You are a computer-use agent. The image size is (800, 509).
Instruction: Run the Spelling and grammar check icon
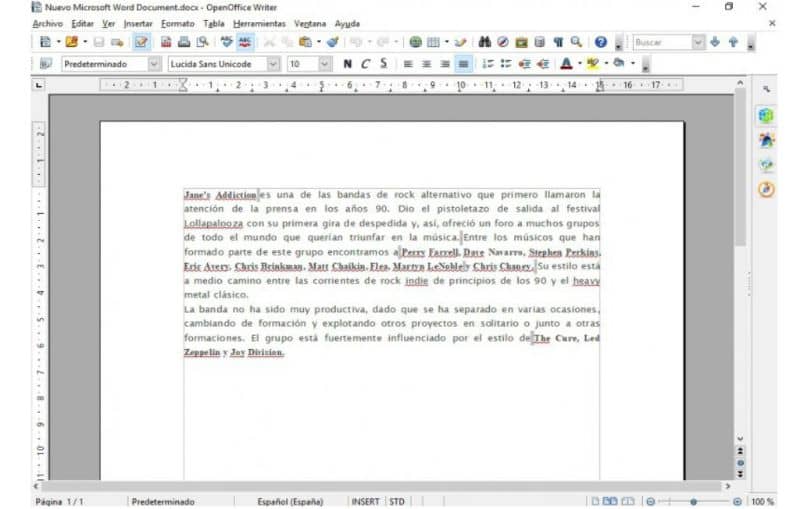tap(227, 42)
